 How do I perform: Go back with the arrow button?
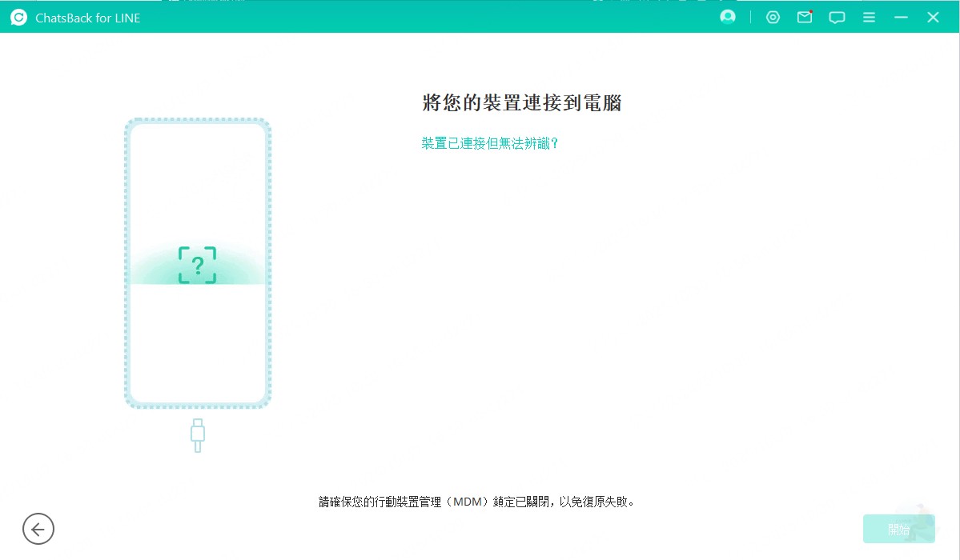coord(38,529)
